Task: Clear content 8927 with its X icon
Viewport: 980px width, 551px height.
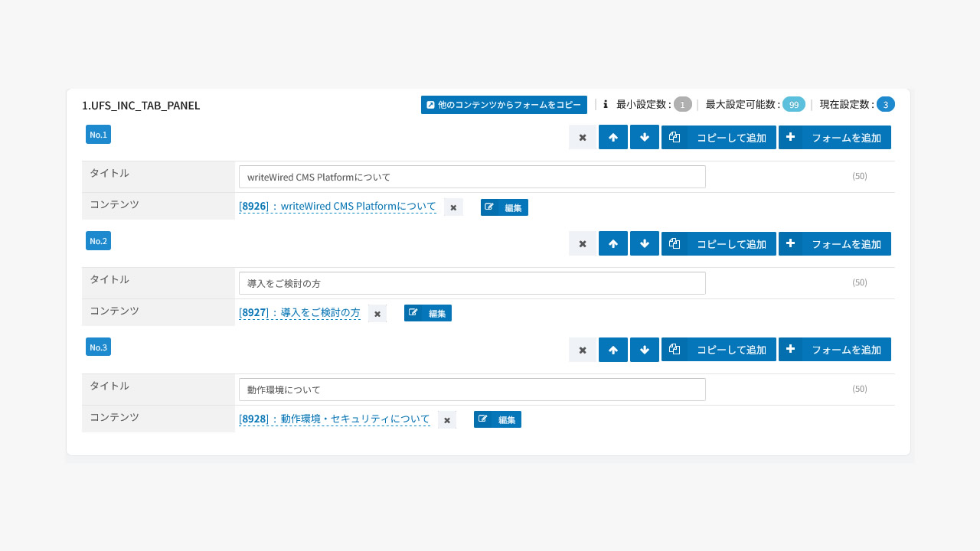Action: (377, 314)
